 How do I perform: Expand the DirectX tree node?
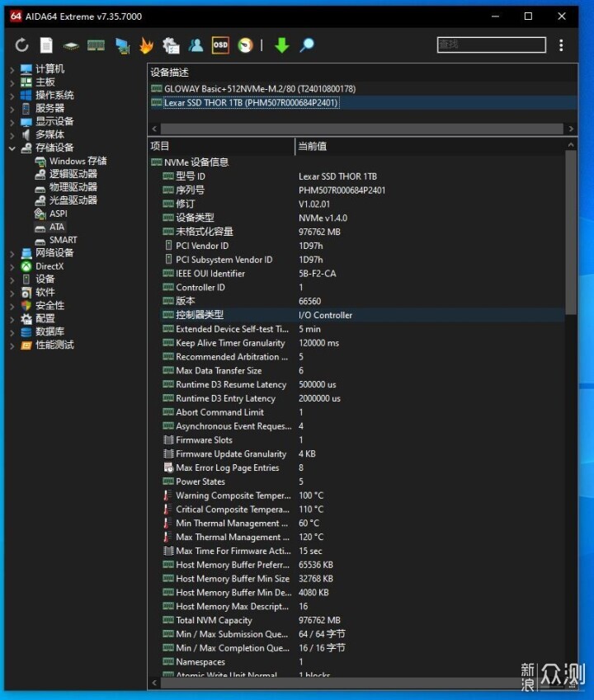coord(12,266)
